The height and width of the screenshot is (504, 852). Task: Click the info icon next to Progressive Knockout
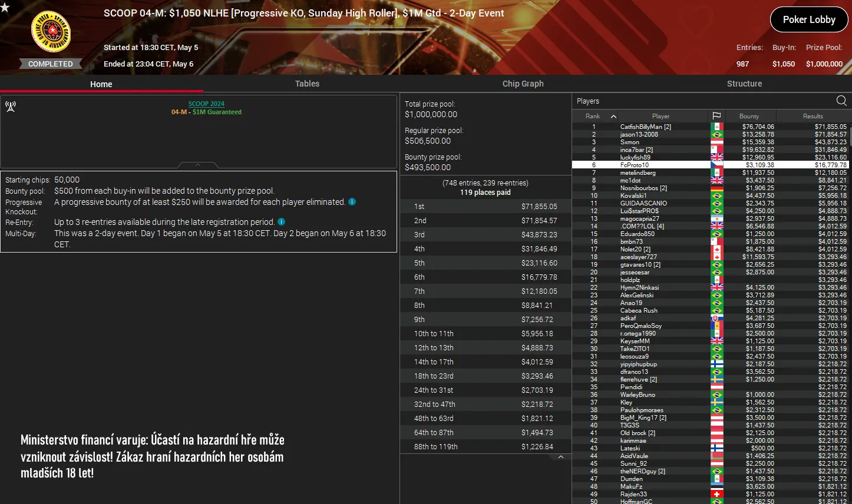(352, 201)
